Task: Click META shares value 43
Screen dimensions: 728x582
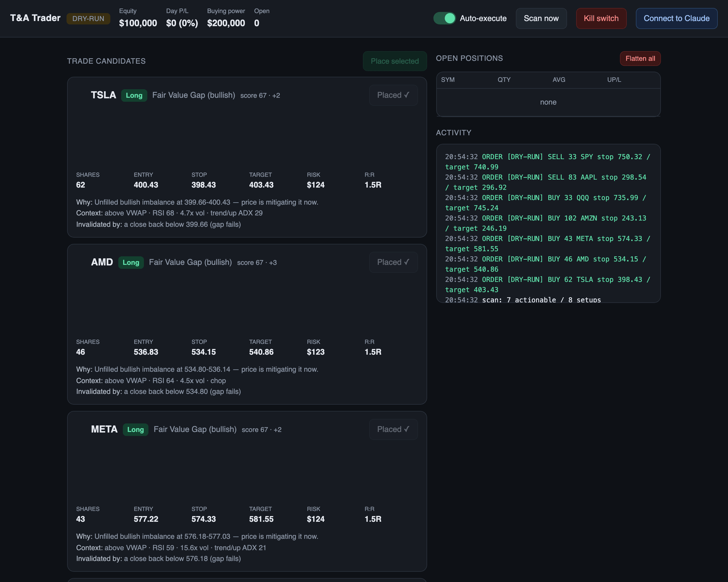Action: click(x=80, y=519)
